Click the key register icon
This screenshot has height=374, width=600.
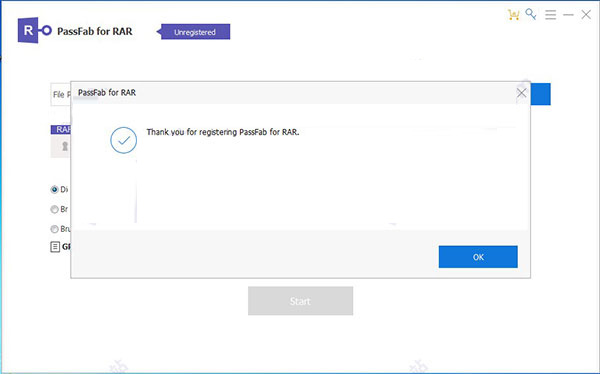pyautogui.click(x=531, y=14)
